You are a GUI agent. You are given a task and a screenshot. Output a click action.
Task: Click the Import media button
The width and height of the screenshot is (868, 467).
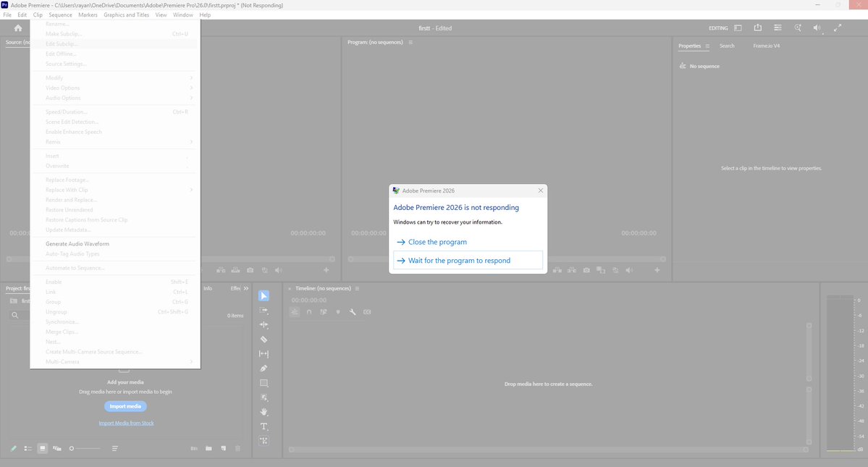[x=125, y=406]
